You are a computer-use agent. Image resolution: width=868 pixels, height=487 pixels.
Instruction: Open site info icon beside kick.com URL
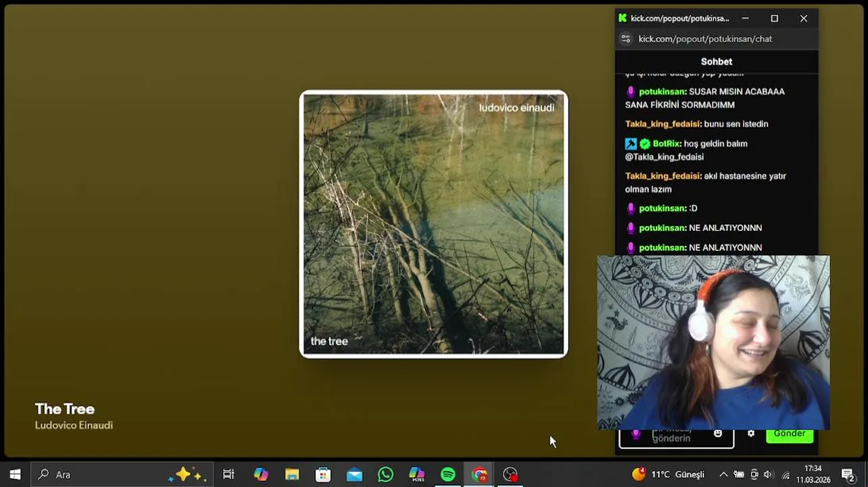[x=626, y=39]
